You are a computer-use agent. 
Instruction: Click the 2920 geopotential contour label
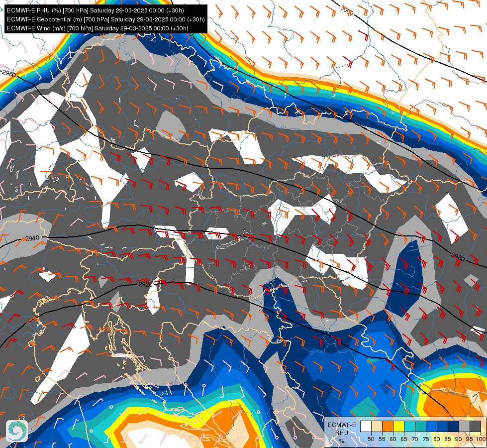pos(145,284)
